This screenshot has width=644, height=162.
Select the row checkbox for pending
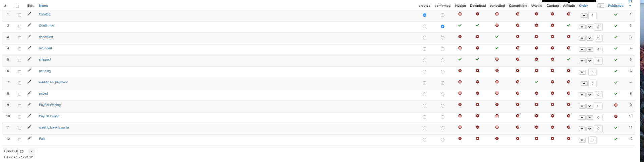(x=19, y=72)
